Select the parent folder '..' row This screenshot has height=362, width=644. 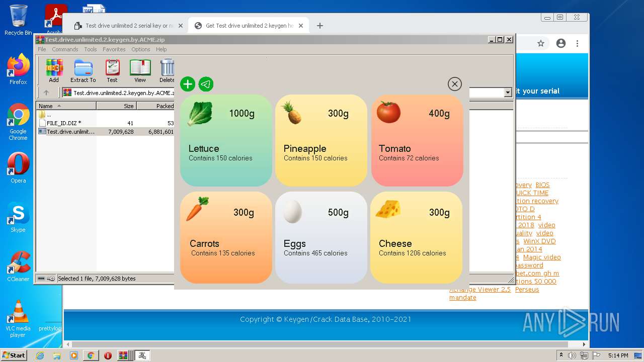coord(106,115)
